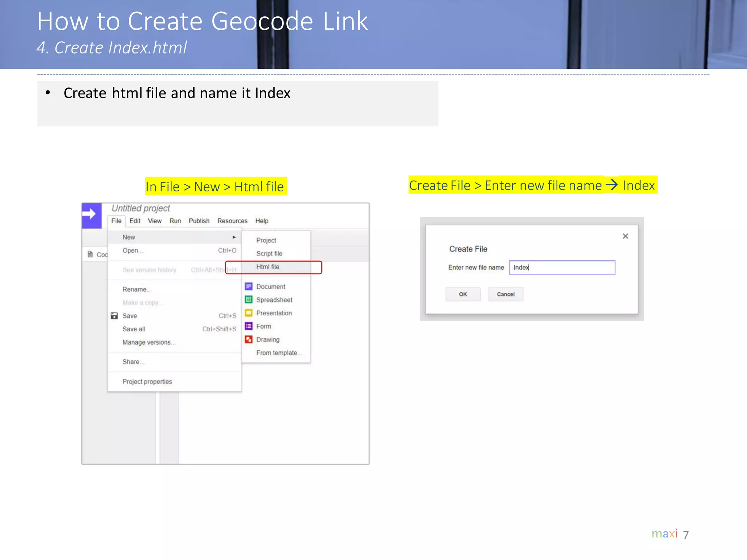This screenshot has width=747, height=560.
Task: Click the yellow Presentation icon
Action: pyautogui.click(x=249, y=313)
